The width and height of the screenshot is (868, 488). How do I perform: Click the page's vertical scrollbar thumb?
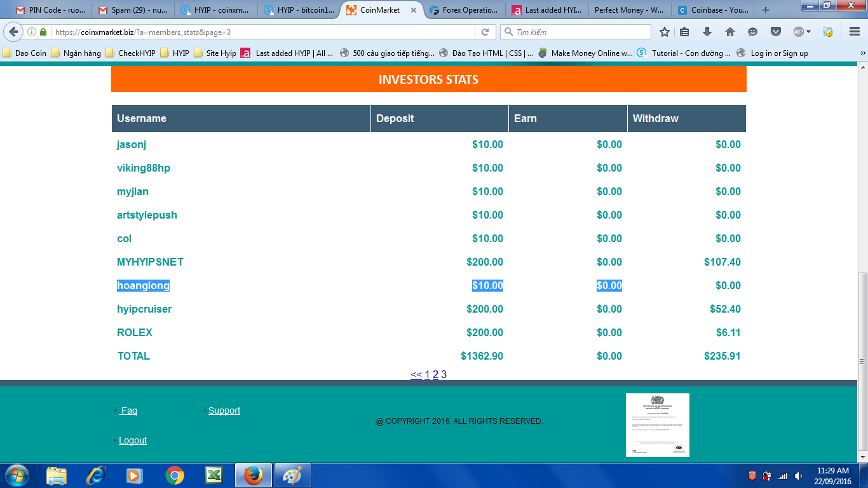pyautogui.click(x=862, y=362)
